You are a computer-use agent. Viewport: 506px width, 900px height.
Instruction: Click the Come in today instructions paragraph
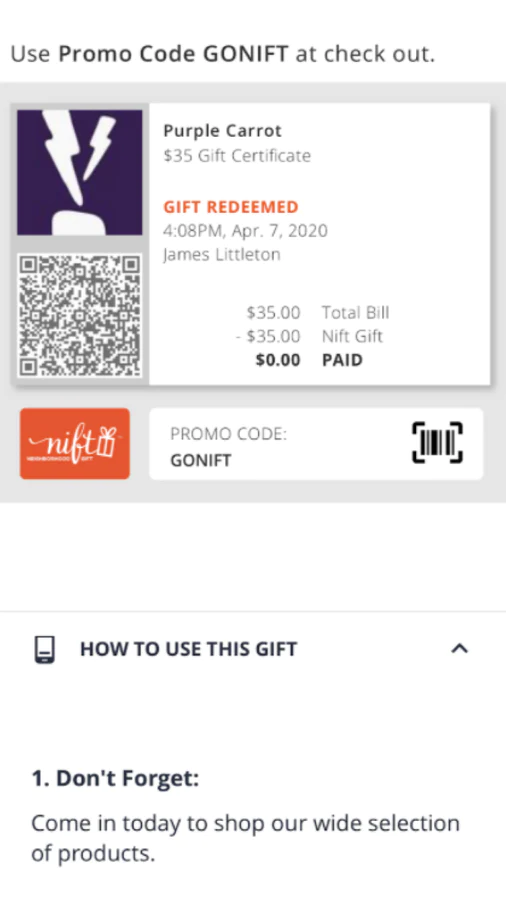(x=246, y=838)
